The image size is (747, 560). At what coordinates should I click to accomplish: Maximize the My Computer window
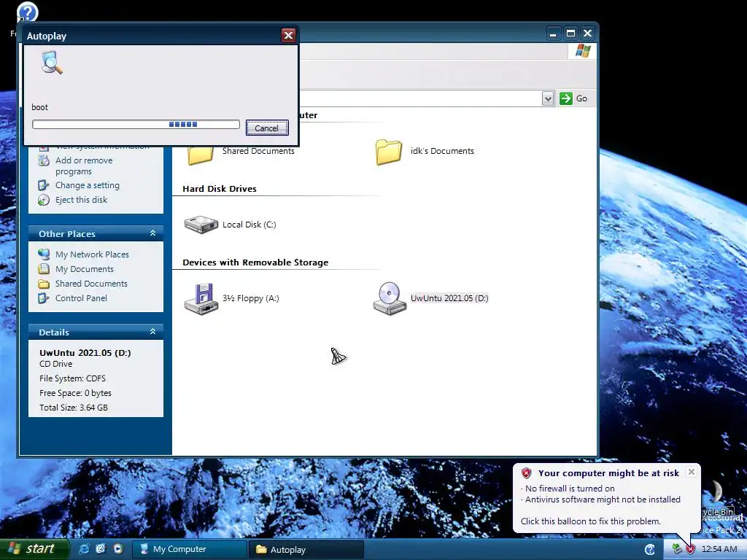[x=570, y=34]
